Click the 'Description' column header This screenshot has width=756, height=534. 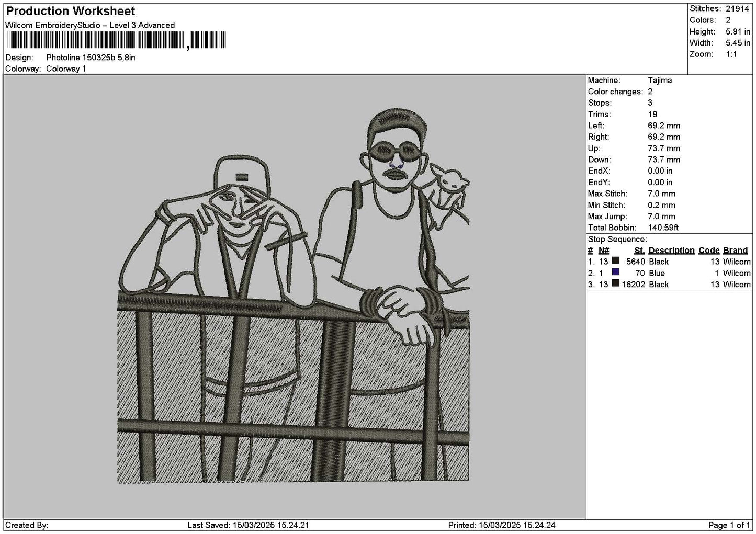pos(671,251)
